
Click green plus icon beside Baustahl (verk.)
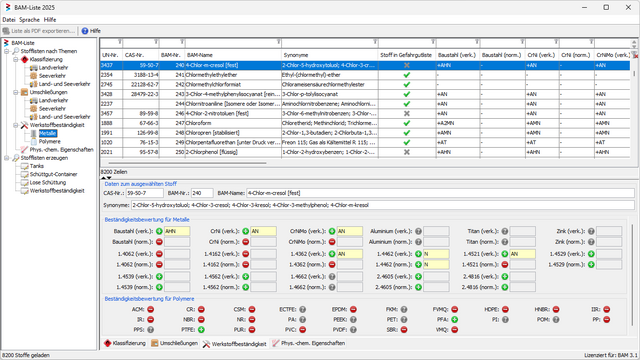click(159, 231)
